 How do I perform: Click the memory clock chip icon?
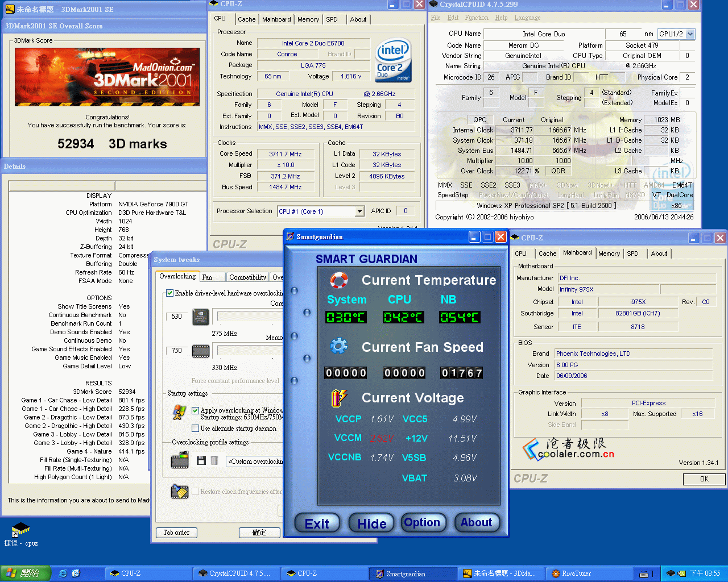[x=201, y=351]
